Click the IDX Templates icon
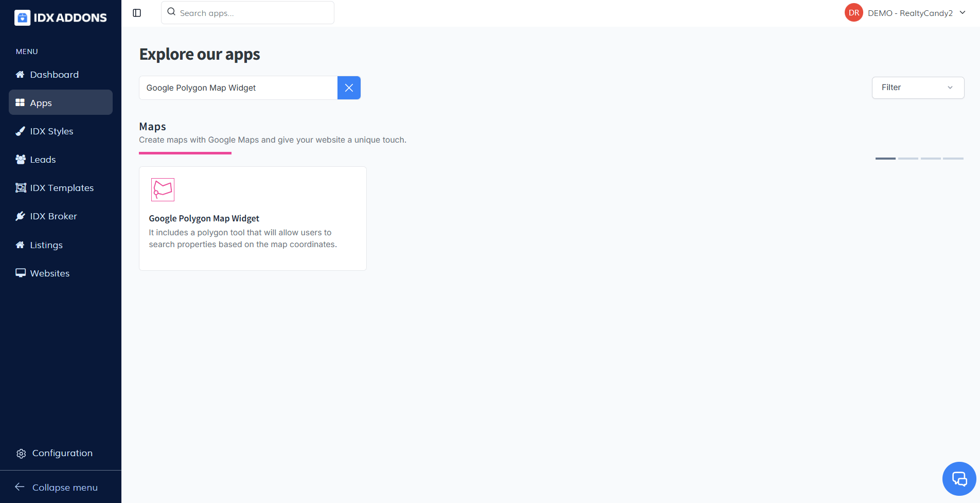 pyautogui.click(x=21, y=188)
